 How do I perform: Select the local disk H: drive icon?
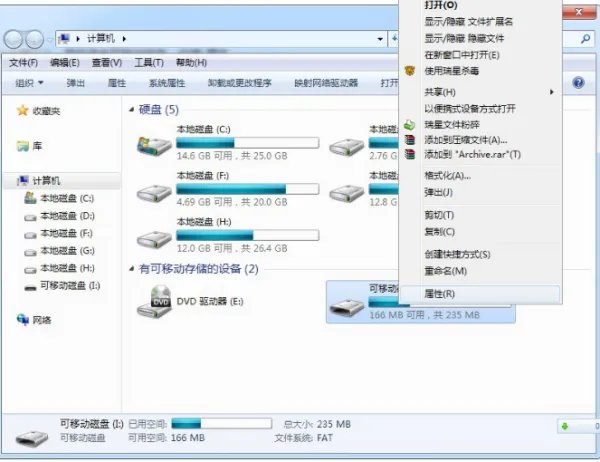(154, 238)
